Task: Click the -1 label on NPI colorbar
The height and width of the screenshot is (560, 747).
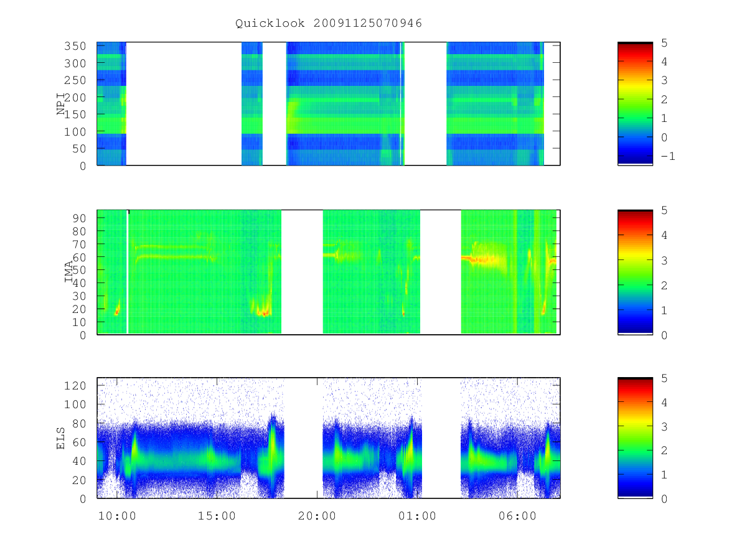Action: click(667, 156)
